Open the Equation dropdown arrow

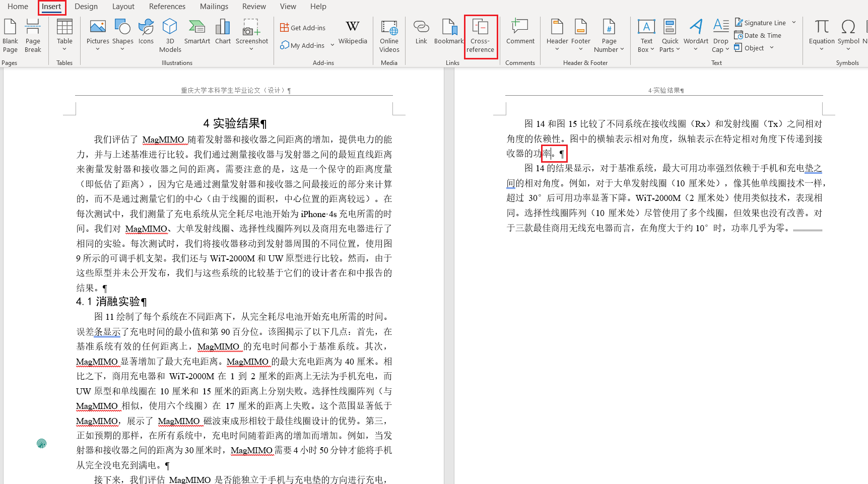pyautogui.click(x=822, y=49)
